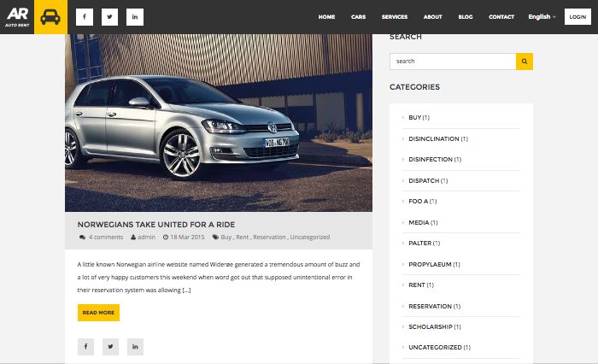Click the yellow search magnifier button

click(525, 62)
